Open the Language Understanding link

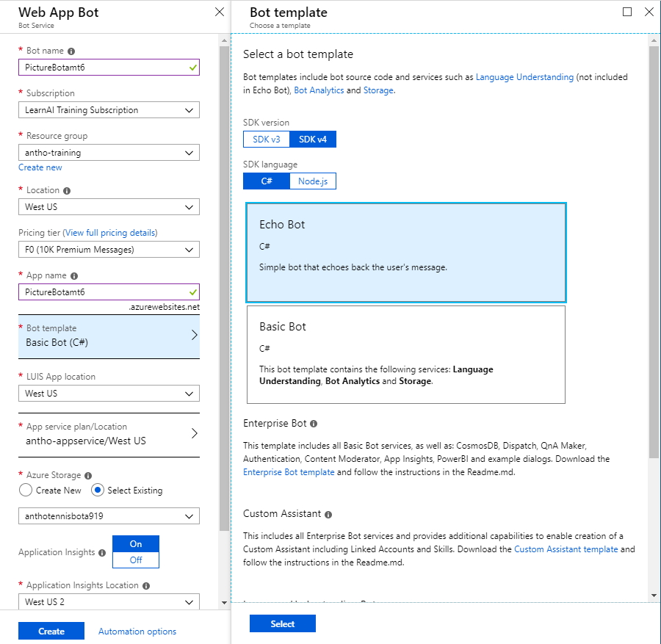(524, 77)
